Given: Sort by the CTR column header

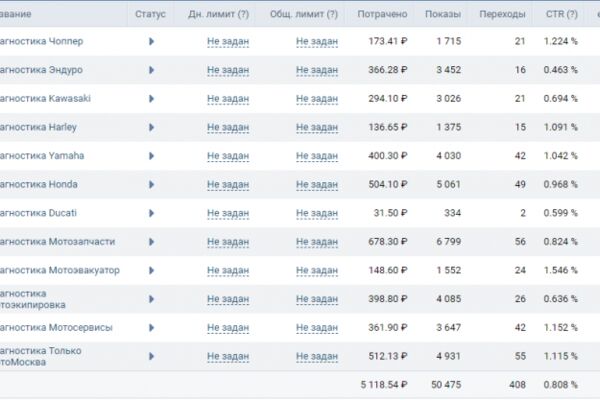Looking at the screenshot, I should [562, 14].
